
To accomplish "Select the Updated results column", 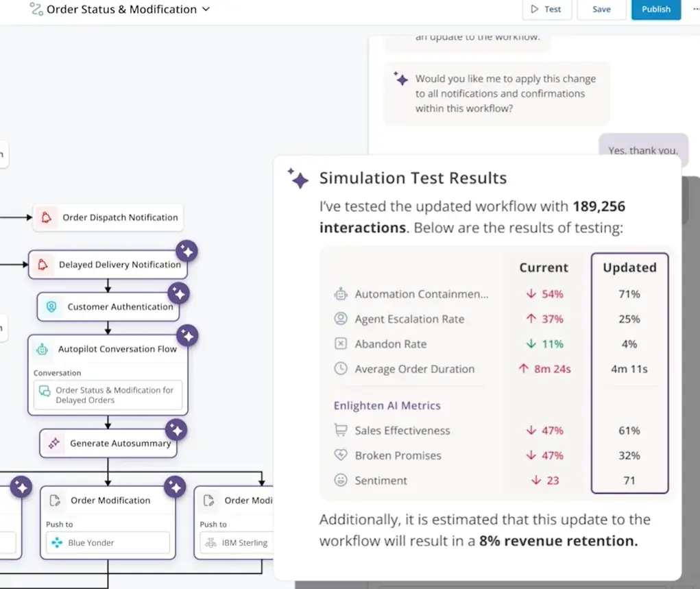I will click(x=629, y=267).
